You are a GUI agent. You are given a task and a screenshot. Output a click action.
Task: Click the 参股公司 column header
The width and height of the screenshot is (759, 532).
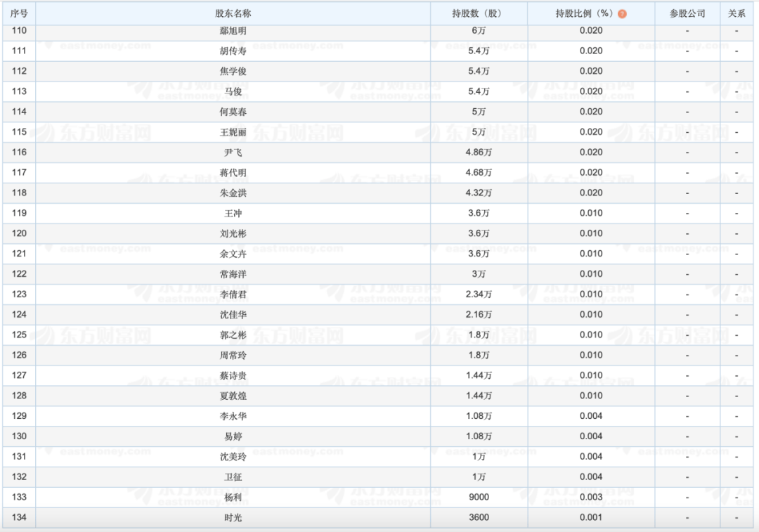tap(687, 13)
